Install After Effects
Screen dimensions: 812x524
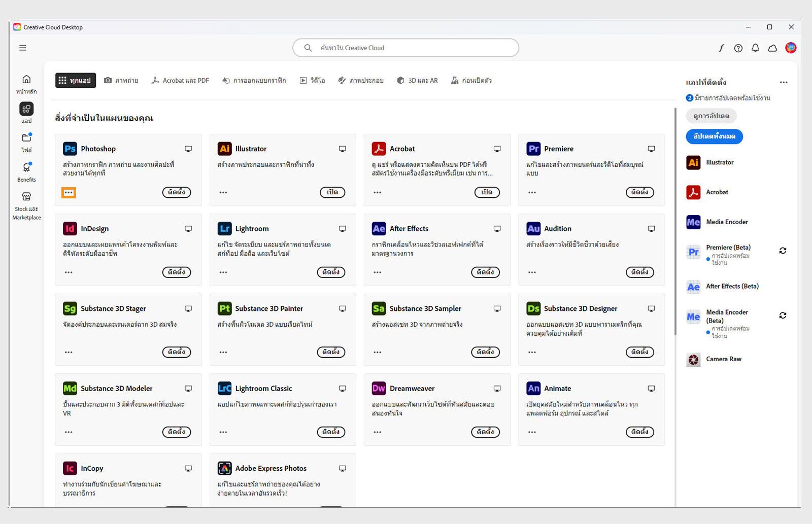486,272
